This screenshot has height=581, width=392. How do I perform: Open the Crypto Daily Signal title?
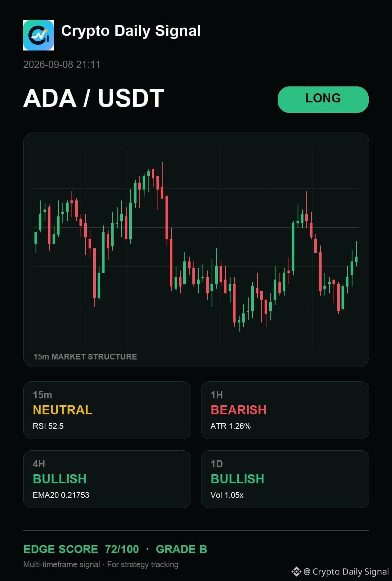click(131, 31)
